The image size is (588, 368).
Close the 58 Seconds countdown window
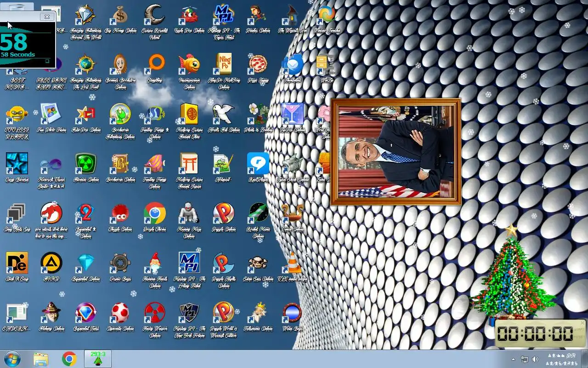[47, 17]
